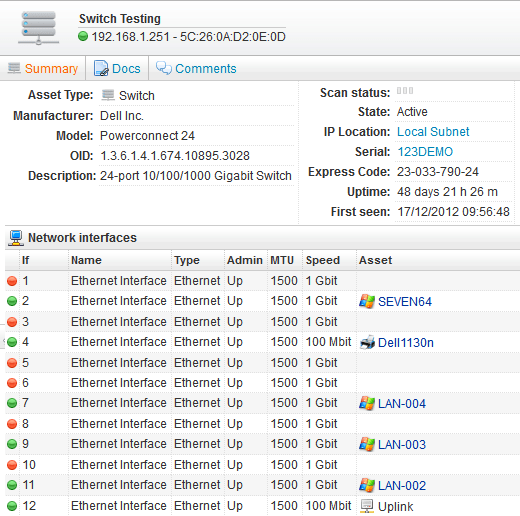Sort by the Admin column header

245,260
